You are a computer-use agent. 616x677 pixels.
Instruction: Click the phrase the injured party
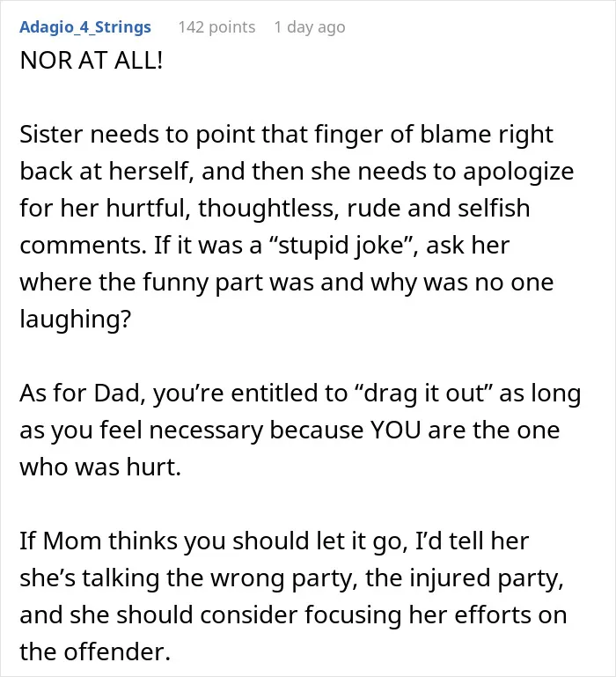(x=465, y=578)
